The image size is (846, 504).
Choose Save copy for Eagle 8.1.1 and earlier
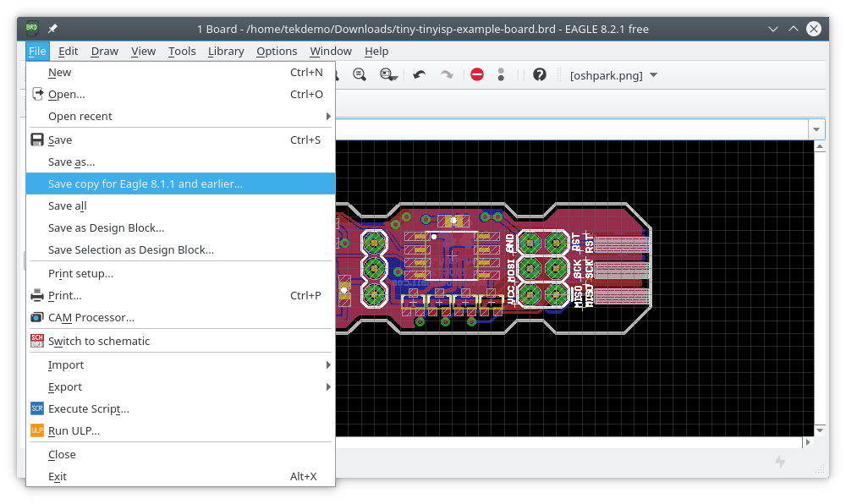(x=181, y=184)
